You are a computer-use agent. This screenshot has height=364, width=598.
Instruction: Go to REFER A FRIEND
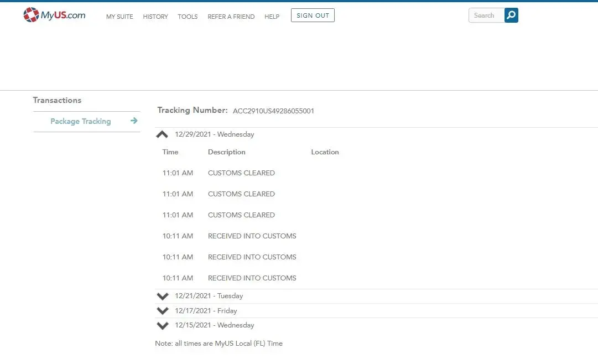[231, 17]
